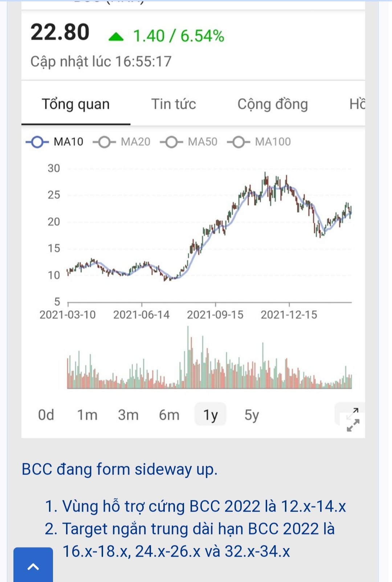The image size is (392, 582).
Task: Click the green price-up triangle indicator
Action: click(116, 37)
